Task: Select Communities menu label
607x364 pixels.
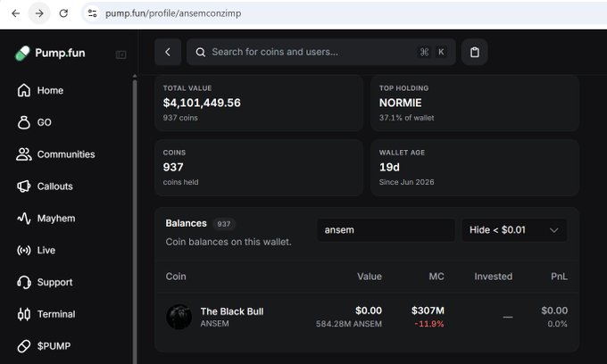Action: (x=66, y=154)
